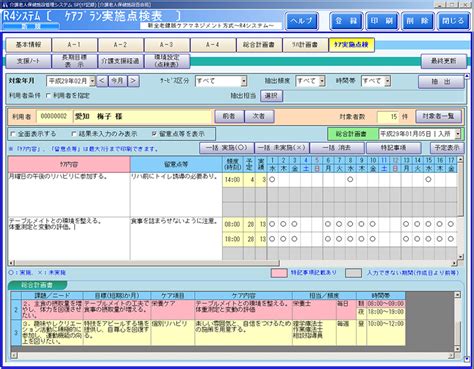Click the 抽出 extract button
The image size is (474, 369).
click(x=441, y=82)
